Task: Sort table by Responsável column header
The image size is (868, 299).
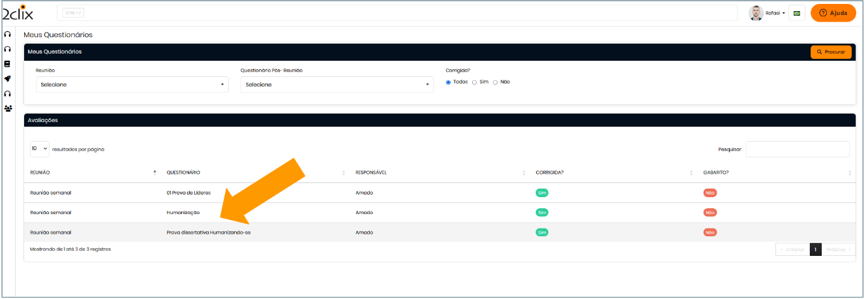Action: (x=371, y=172)
